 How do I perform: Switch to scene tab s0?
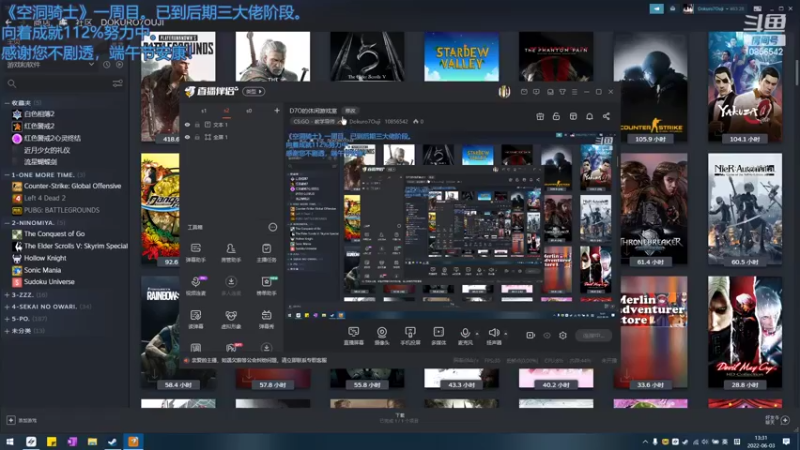pos(249,111)
